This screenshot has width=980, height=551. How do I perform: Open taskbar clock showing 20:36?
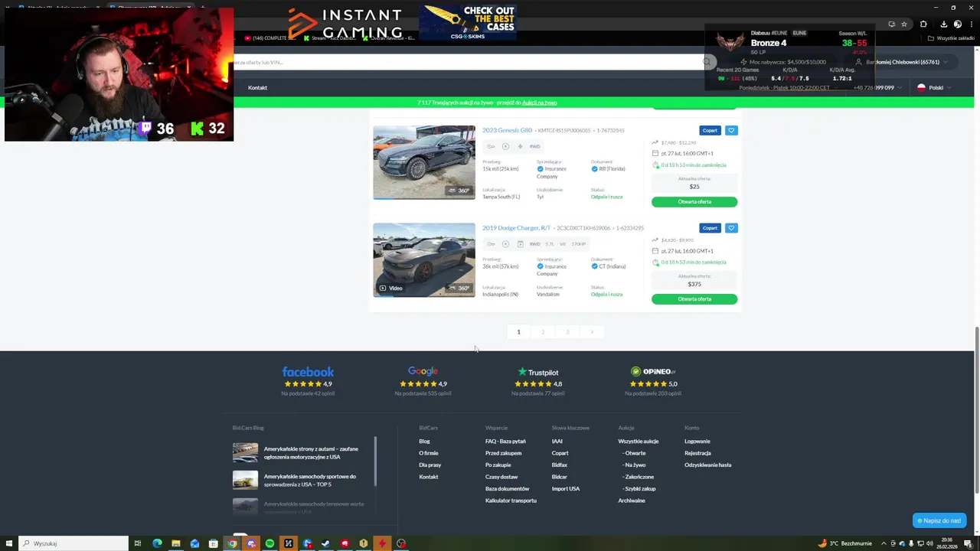click(x=947, y=543)
